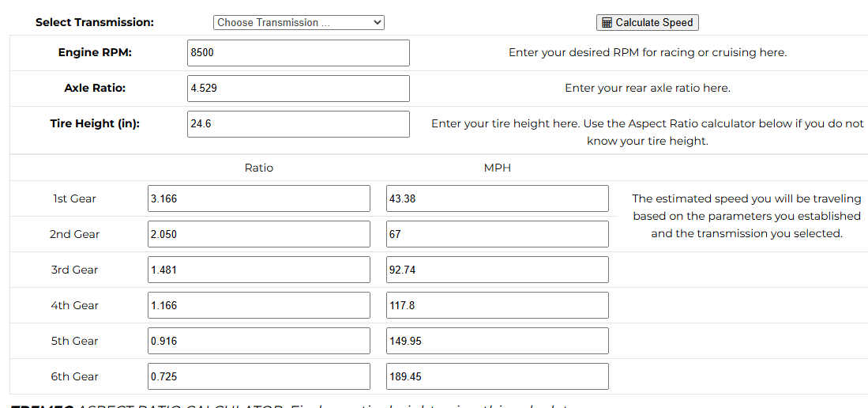
Task: Click the 5th Gear MPH field
Action: (x=497, y=342)
